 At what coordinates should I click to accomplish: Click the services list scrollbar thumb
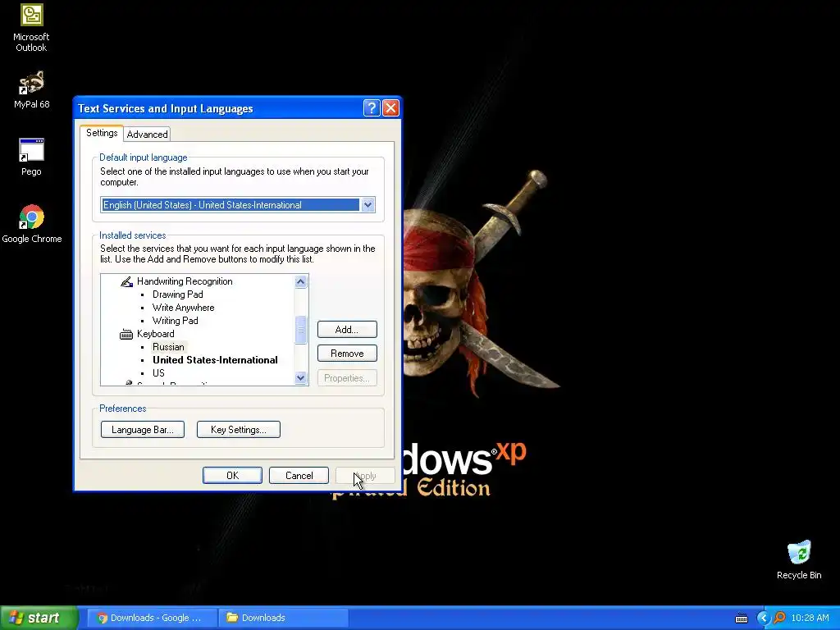pos(300,330)
